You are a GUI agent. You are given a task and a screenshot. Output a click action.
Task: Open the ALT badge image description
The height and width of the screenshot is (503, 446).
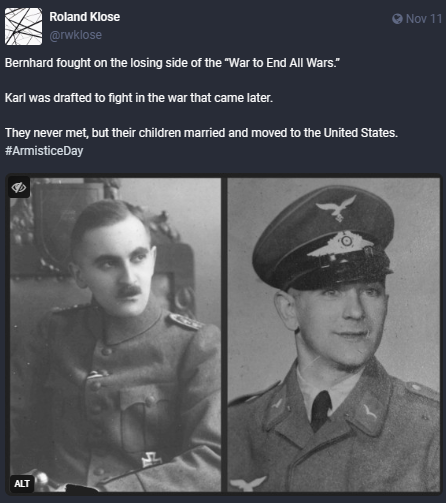[22, 483]
